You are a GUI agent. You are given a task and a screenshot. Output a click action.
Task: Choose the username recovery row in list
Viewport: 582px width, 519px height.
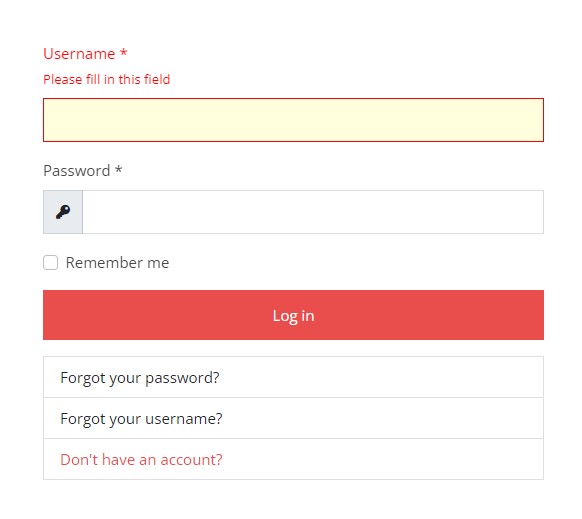[x=293, y=418]
